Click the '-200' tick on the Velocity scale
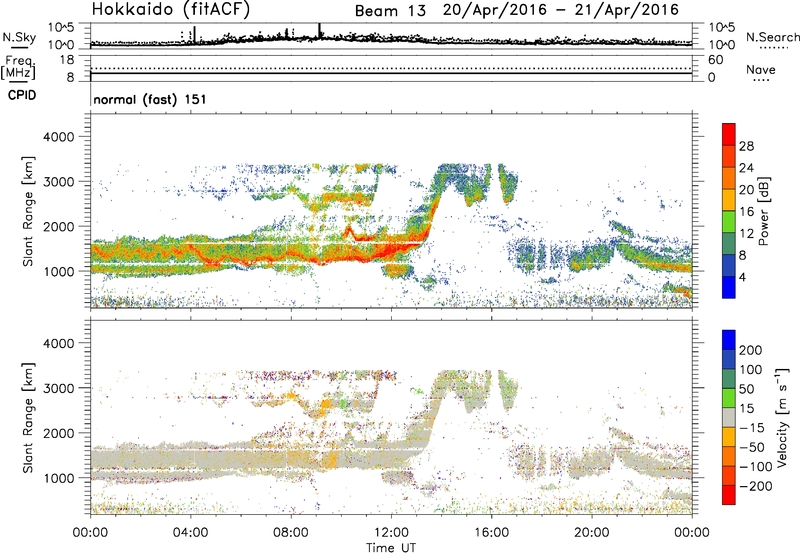Viewport: 800px width, 554px height. pyautogui.click(x=755, y=486)
